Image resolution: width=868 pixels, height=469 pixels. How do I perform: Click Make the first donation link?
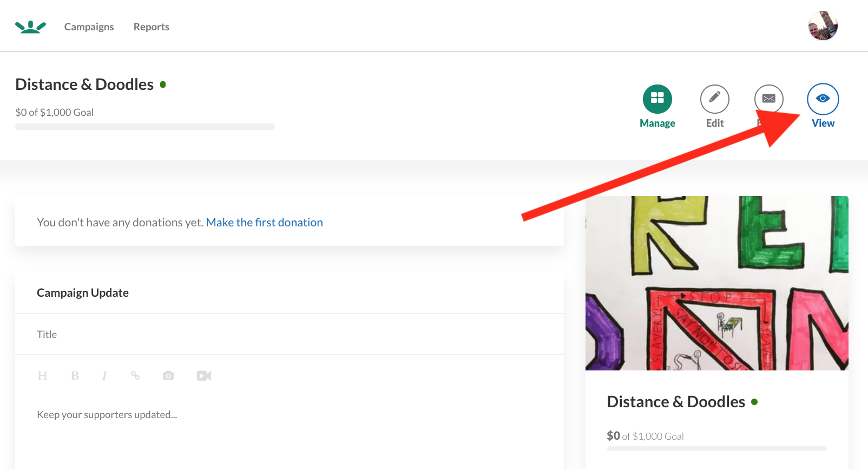click(x=264, y=223)
